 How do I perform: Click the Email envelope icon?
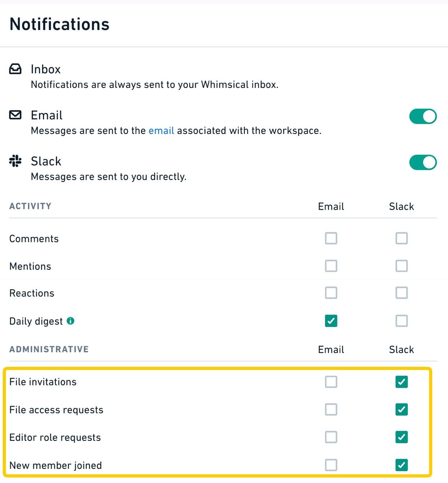tap(15, 115)
